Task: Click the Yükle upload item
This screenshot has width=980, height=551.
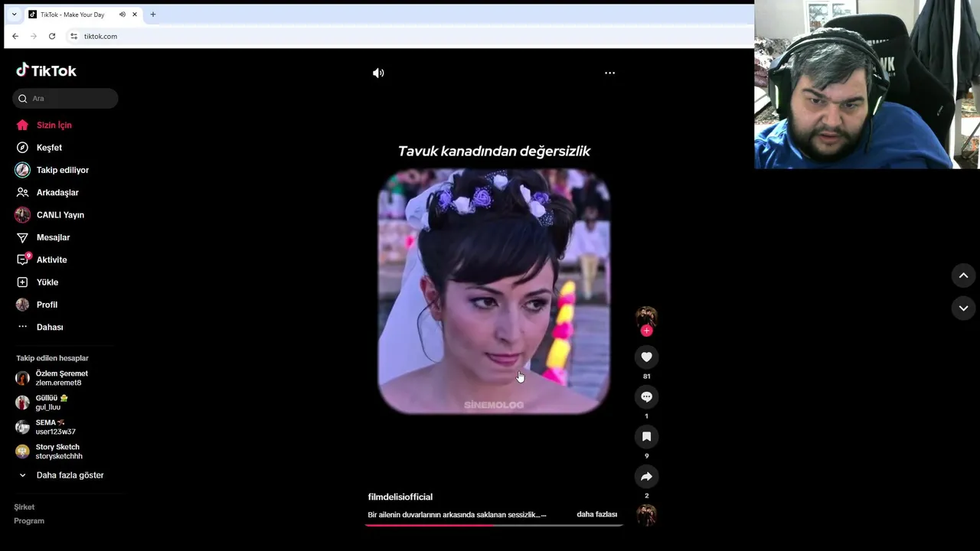Action: [38, 282]
